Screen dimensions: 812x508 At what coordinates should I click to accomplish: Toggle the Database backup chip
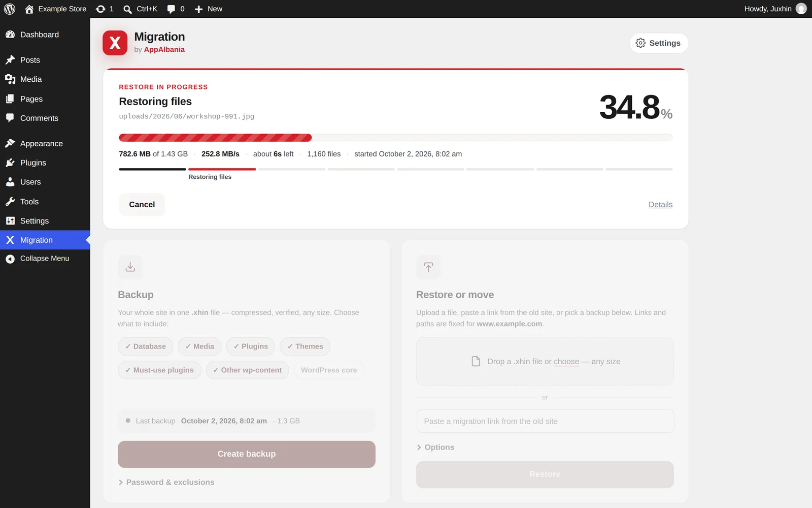(x=146, y=346)
